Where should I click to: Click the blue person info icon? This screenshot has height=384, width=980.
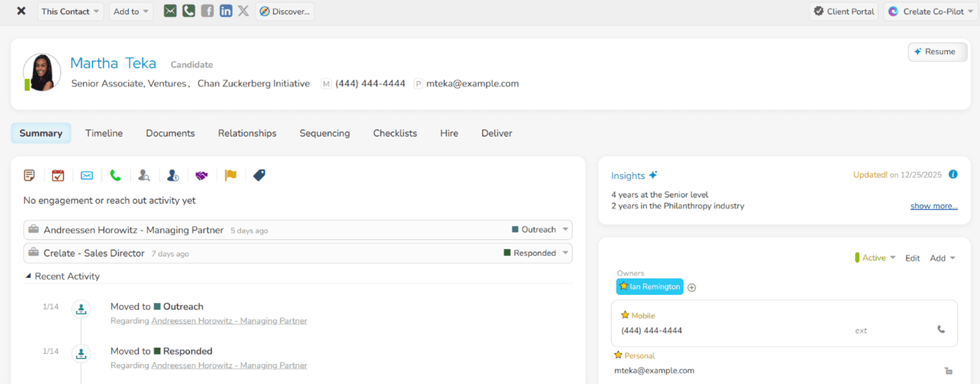point(173,175)
